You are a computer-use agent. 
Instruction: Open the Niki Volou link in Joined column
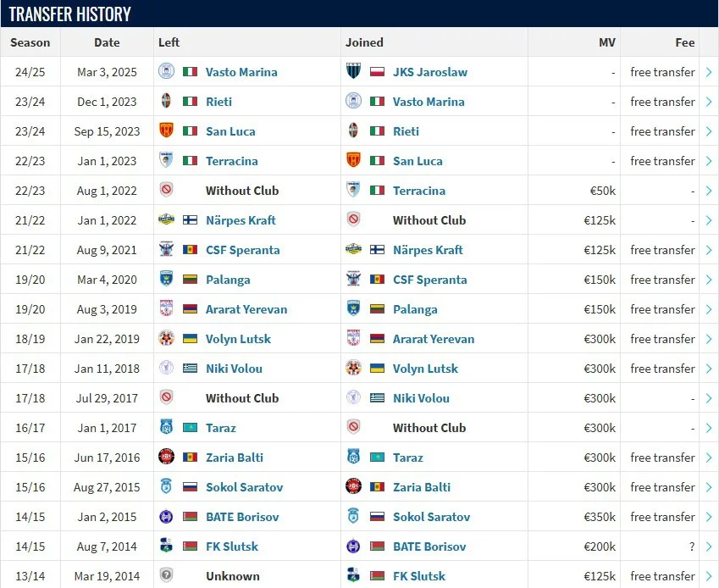[421, 398]
